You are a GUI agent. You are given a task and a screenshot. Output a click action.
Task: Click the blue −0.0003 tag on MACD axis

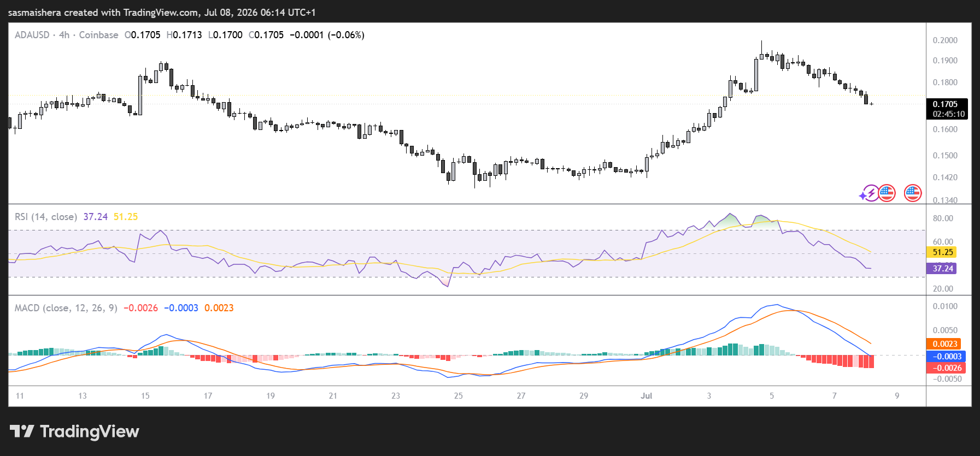[947, 356]
